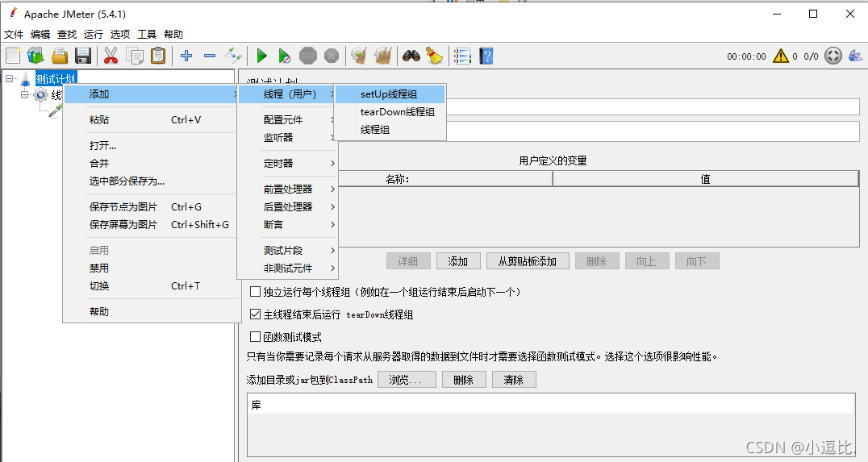
Task: Open the 编辑 menu
Action: pyautogui.click(x=40, y=35)
